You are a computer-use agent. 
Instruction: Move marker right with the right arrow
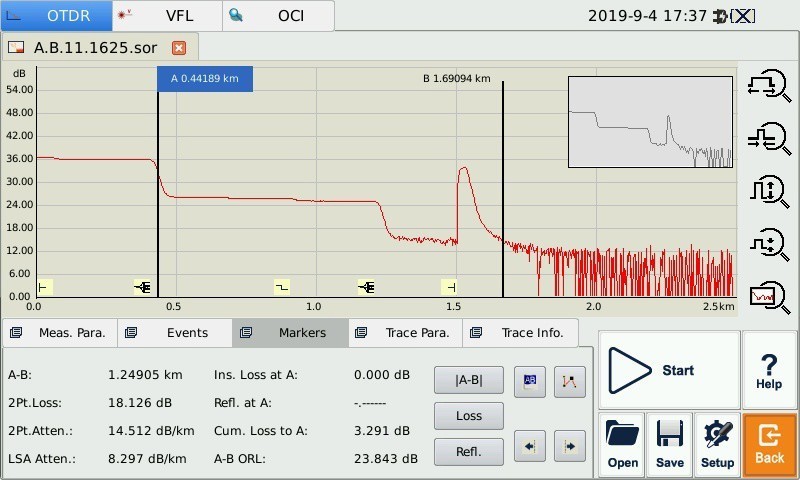569,446
